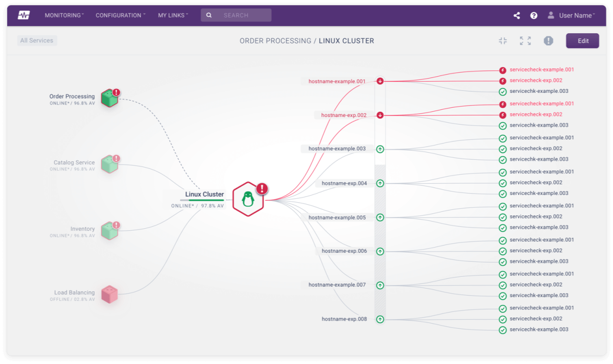Click the error badge on hostname-example.001
613x364 pixels.
[380, 81]
